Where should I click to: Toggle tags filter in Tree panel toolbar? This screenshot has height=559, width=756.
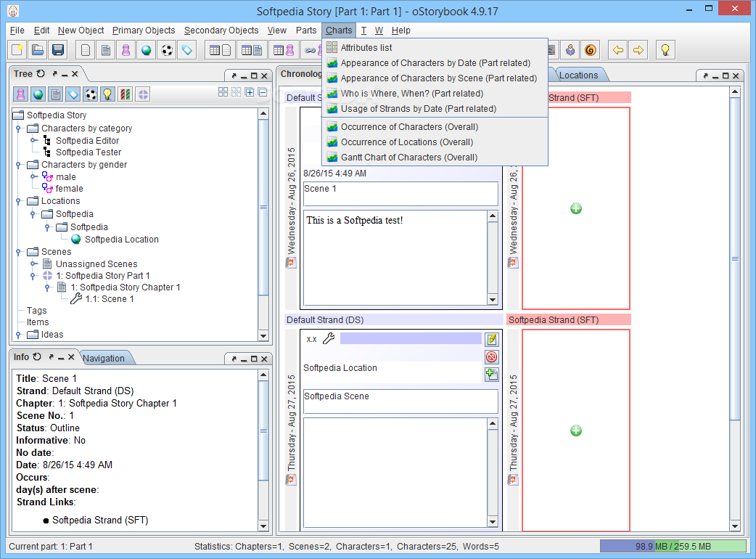pyautogui.click(x=73, y=94)
